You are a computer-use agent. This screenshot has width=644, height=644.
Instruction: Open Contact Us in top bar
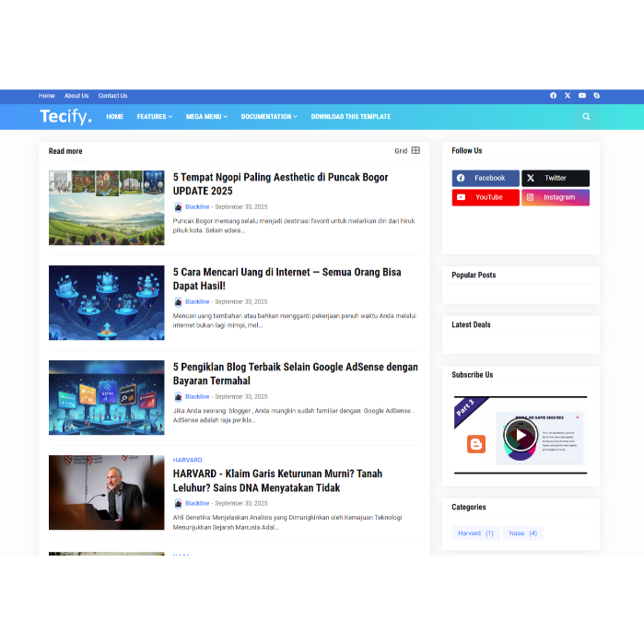[112, 96]
